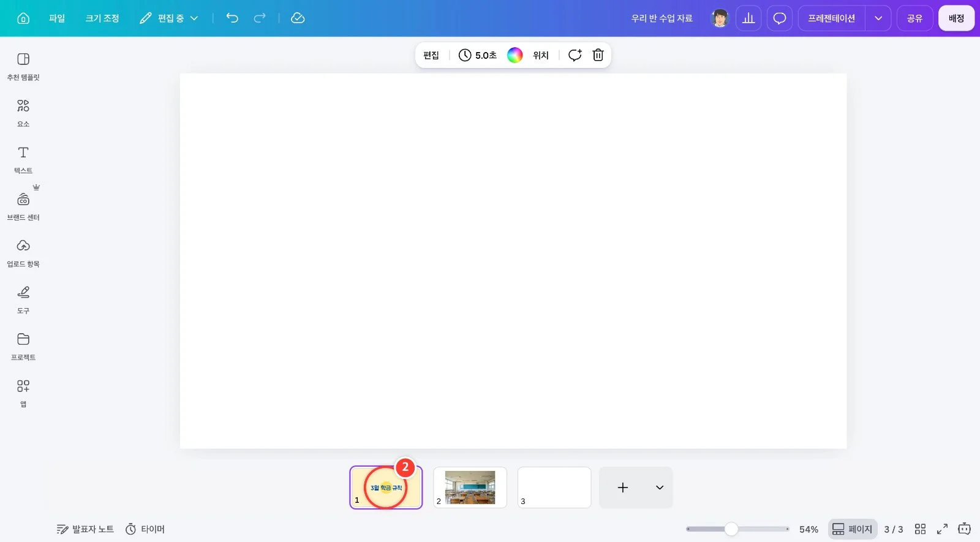Open the 추천 템플릿 panel

point(23,66)
